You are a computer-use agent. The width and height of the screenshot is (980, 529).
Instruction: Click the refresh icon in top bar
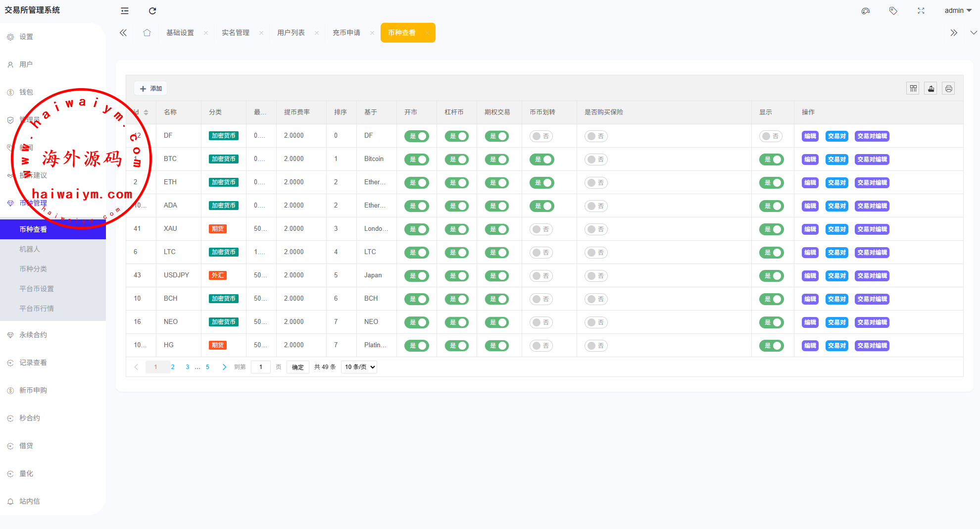click(152, 11)
